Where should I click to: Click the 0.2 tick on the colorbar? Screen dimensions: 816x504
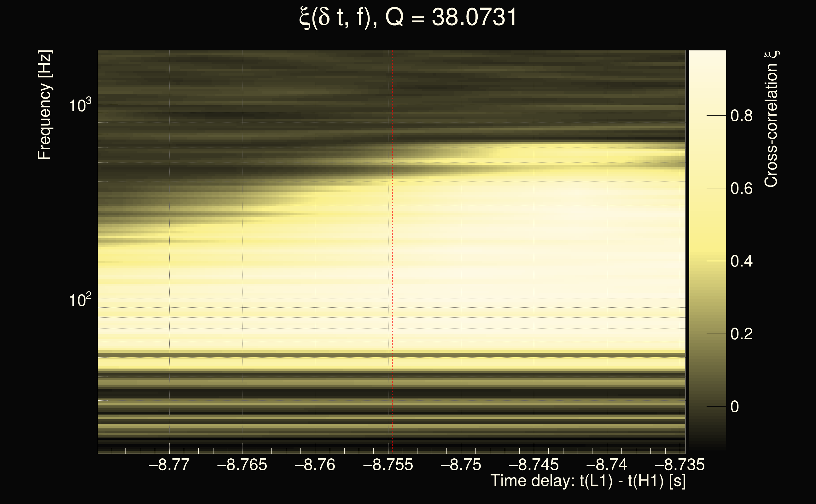tap(741, 334)
